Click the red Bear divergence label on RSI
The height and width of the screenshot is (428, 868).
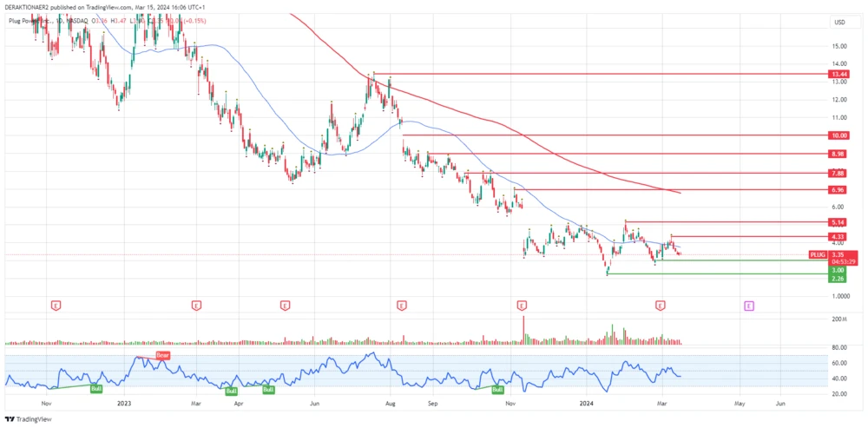(x=163, y=355)
